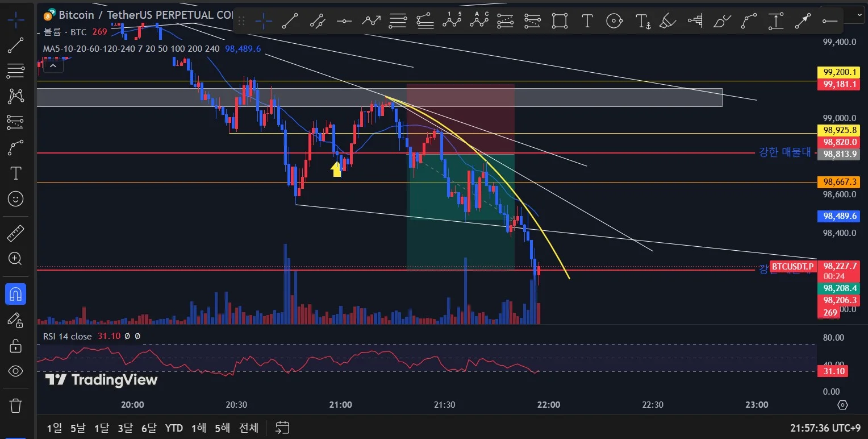Set the range to 6달

(x=148, y=428)
